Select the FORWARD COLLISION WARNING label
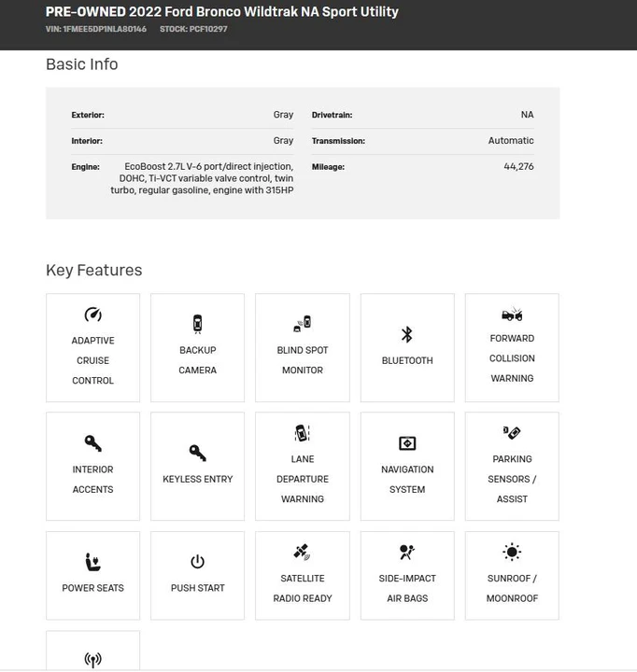The image size is (637, 672). tap(512, 358)
